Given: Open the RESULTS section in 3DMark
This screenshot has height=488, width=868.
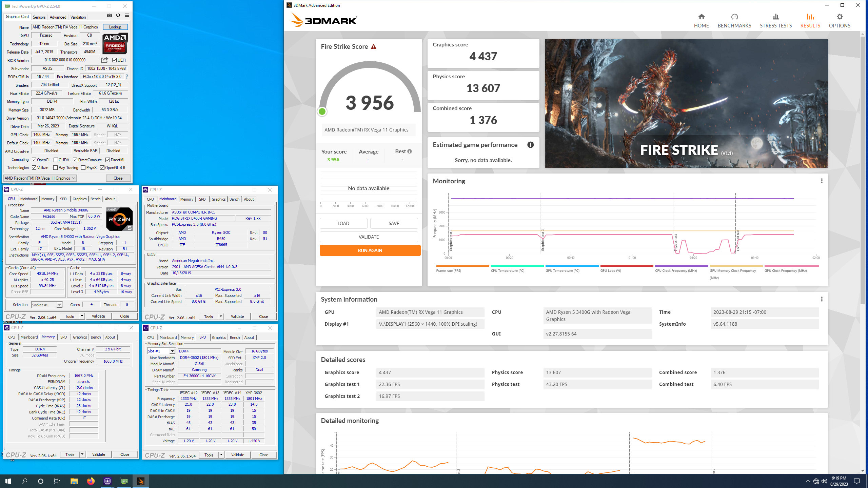Looking at the screenshot, I should tap(810, 21).
